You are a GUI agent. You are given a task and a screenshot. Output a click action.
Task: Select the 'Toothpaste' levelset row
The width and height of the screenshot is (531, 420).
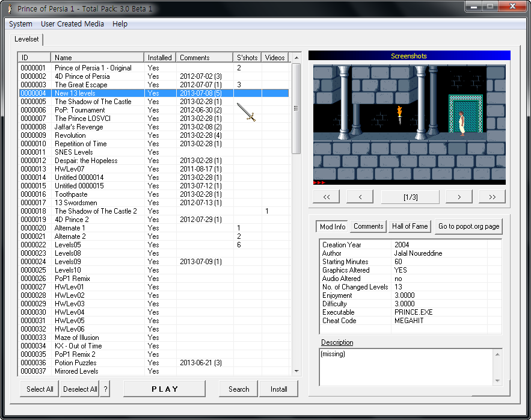pos(154,194)
